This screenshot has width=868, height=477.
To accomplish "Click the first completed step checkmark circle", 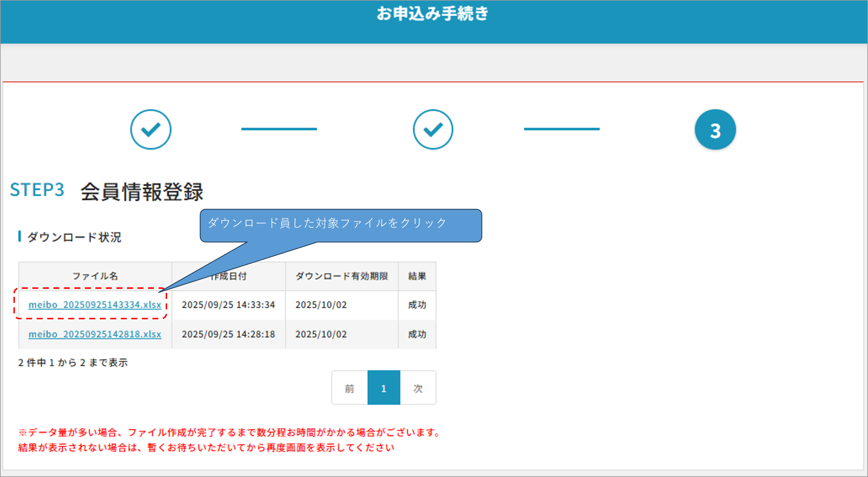I will click(x=151, y=129).
